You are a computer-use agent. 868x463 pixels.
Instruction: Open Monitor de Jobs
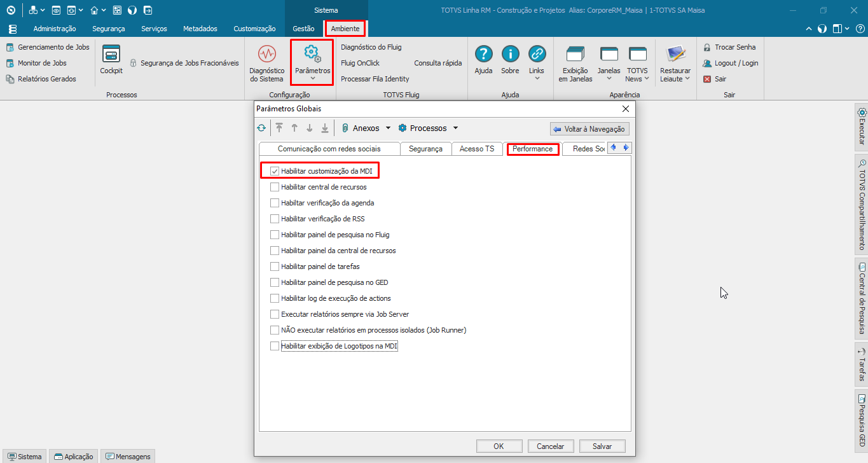[36, 63]
